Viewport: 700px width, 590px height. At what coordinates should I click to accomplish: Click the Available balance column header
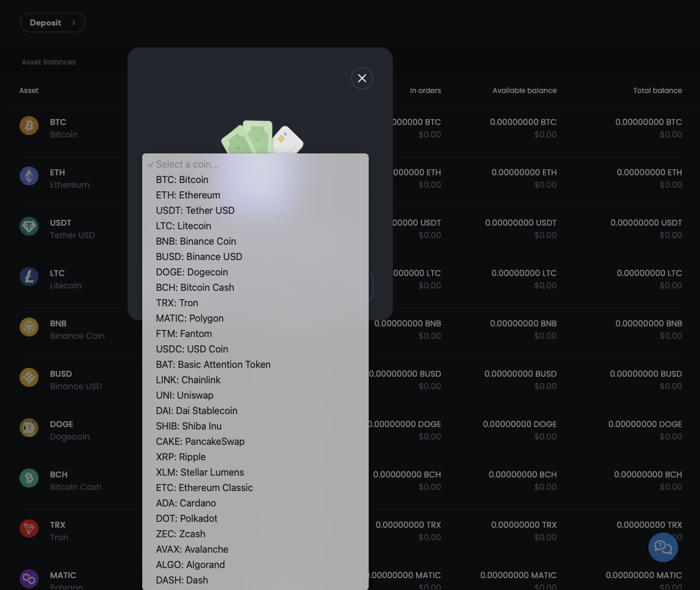[525, 91]
